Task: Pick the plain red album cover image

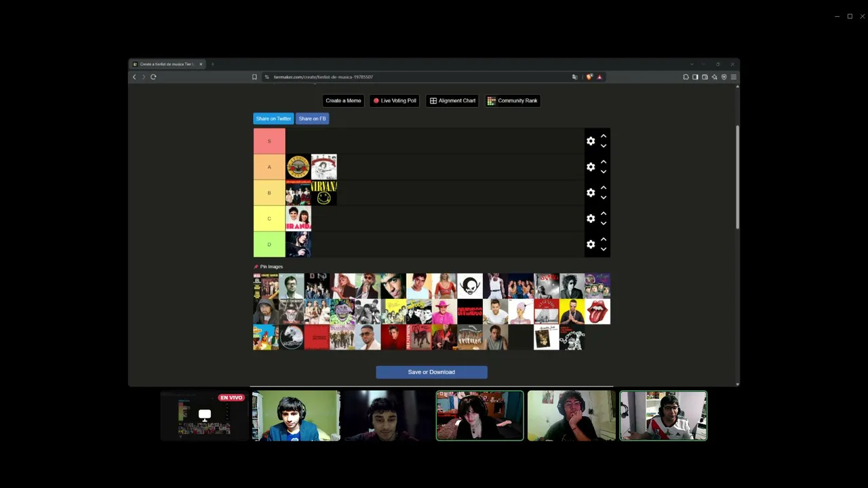Action: [x=317, y=338]
